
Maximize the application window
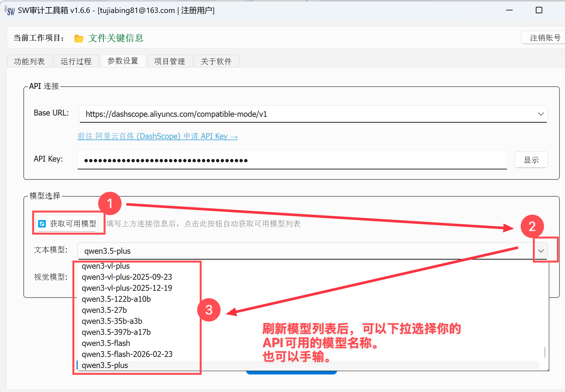click(539, 10)
